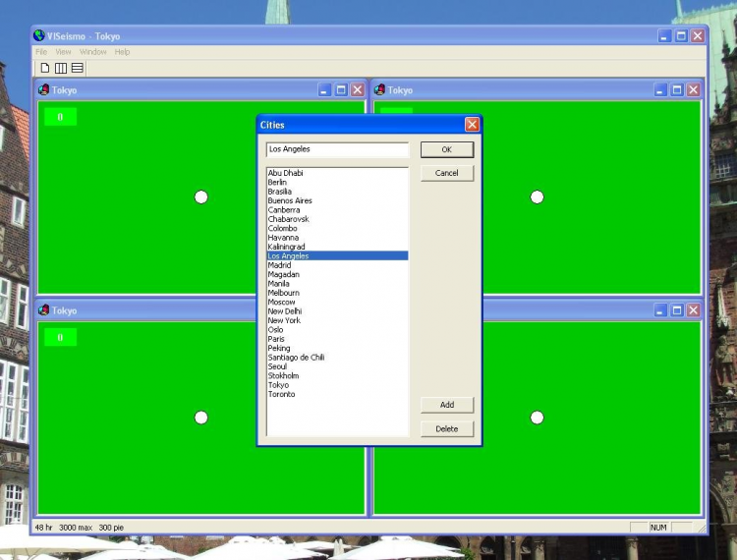Maximize the top-left Tokyo child window
The height and width of the screenshot is (560, 737).
pos(341,89)
